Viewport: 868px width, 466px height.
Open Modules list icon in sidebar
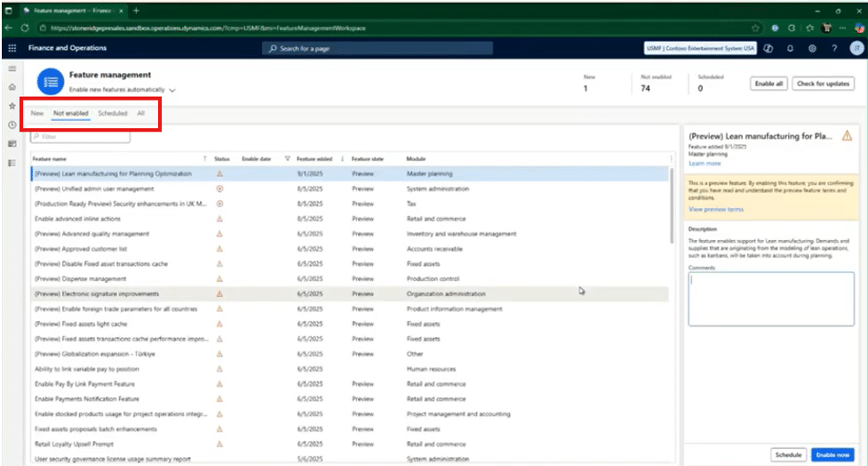click(12, 163)
